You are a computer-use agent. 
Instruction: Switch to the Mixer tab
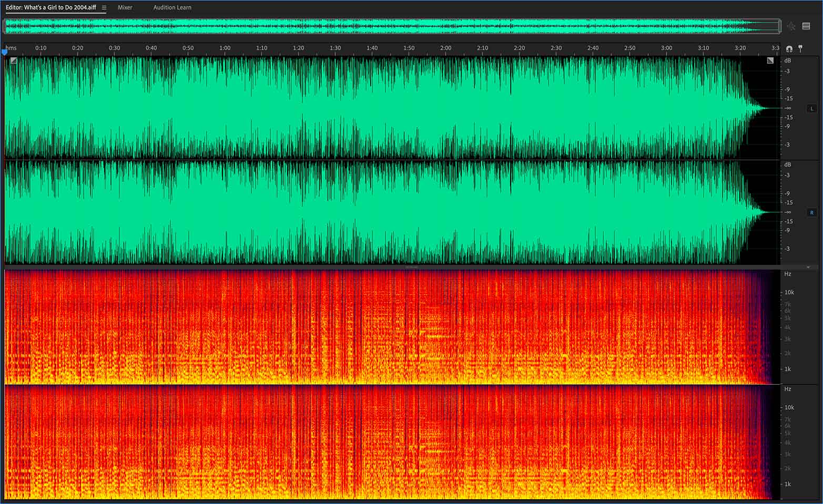coord(125,8)
